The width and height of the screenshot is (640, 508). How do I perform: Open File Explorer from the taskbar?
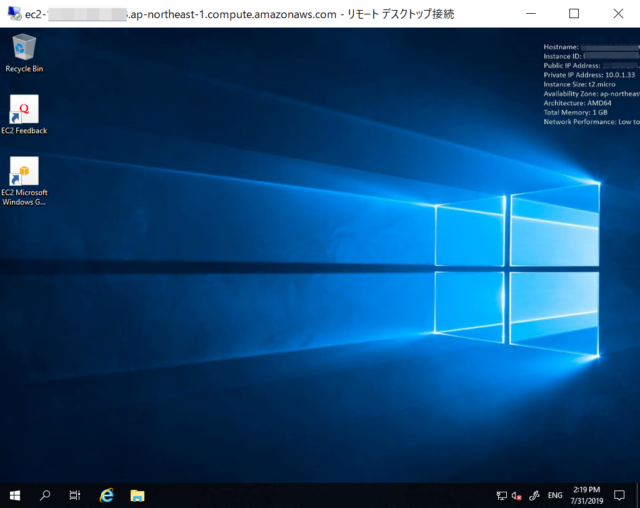click(x=138, y=495)
